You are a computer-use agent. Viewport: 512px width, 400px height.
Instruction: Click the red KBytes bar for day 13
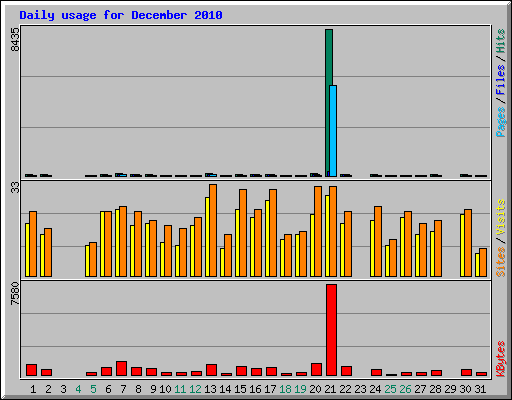point(211,370)
